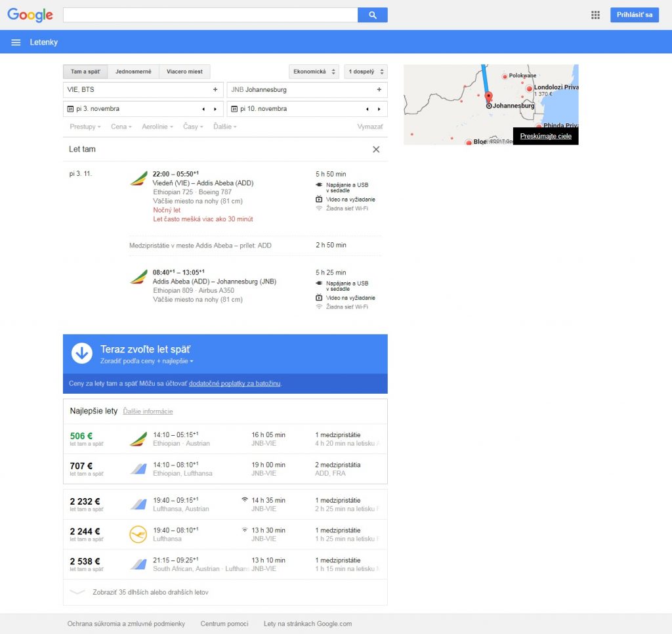Select the Tam a späť trip type

85,72
